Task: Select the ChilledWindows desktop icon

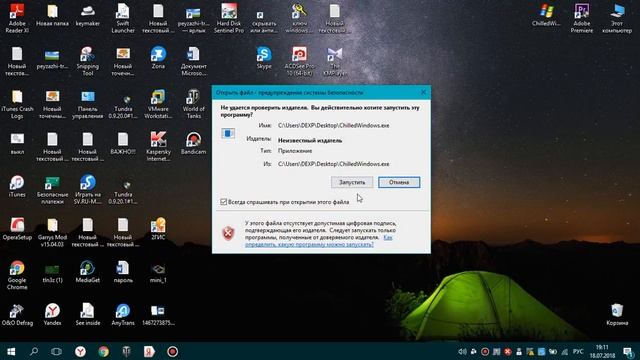Action: click(x=546, y=15)
